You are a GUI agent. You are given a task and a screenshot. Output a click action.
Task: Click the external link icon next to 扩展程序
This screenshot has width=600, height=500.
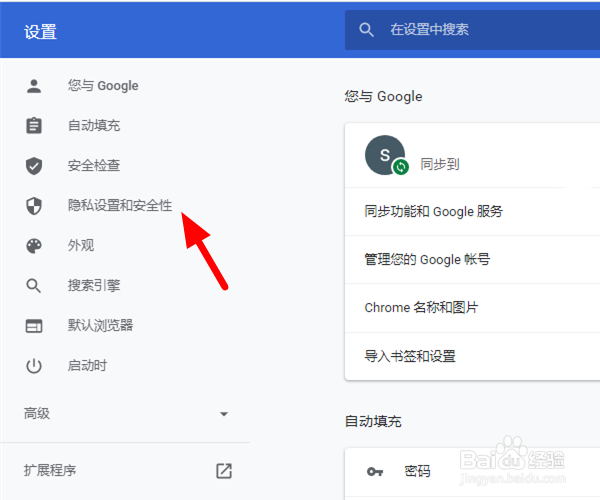224,471
